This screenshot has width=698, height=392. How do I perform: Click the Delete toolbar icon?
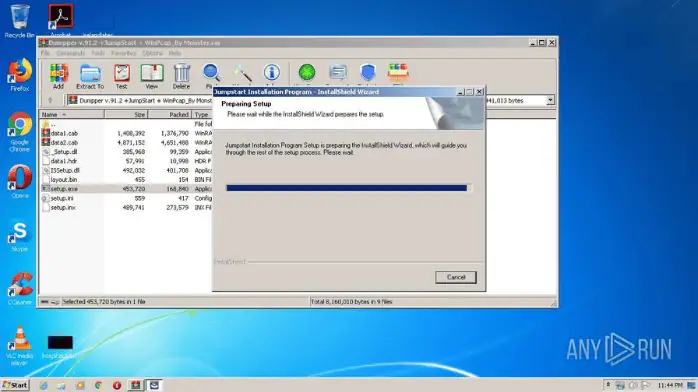point(182,76)
